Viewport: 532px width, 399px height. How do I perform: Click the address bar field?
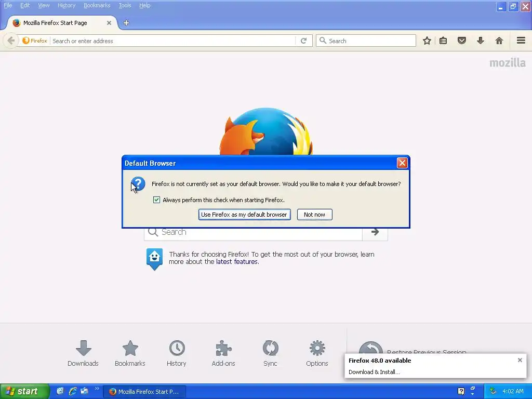click(173, 41)
